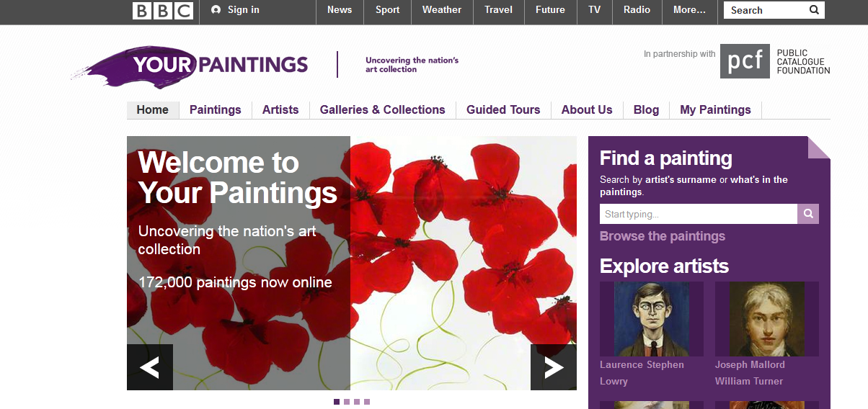The image size is (868, 409).
Task: Select the first carousel indicator dot
Action: (337, 402)
